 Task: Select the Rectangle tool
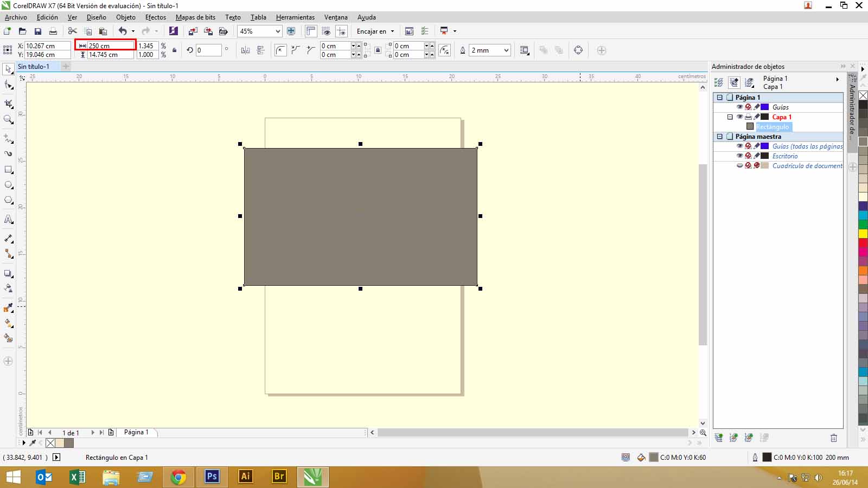9,170
